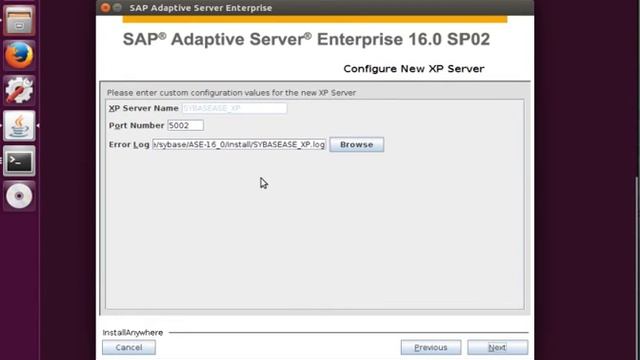This screenshot has height=360, width=640.
Task: Minimize the SAP installer window
Action: pyautogui.click(x=118, y=7)
